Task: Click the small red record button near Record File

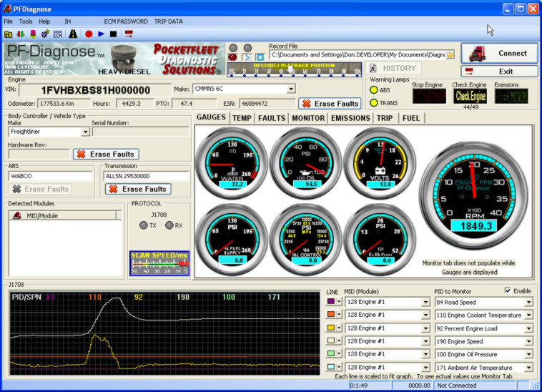Action: [233, 57]
